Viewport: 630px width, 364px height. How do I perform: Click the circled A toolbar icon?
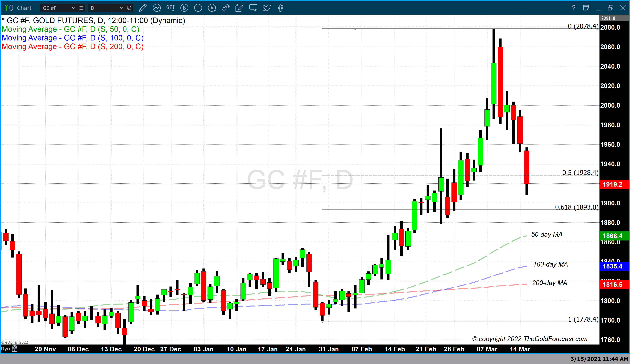pyautogui.click(x=212, y=8)
